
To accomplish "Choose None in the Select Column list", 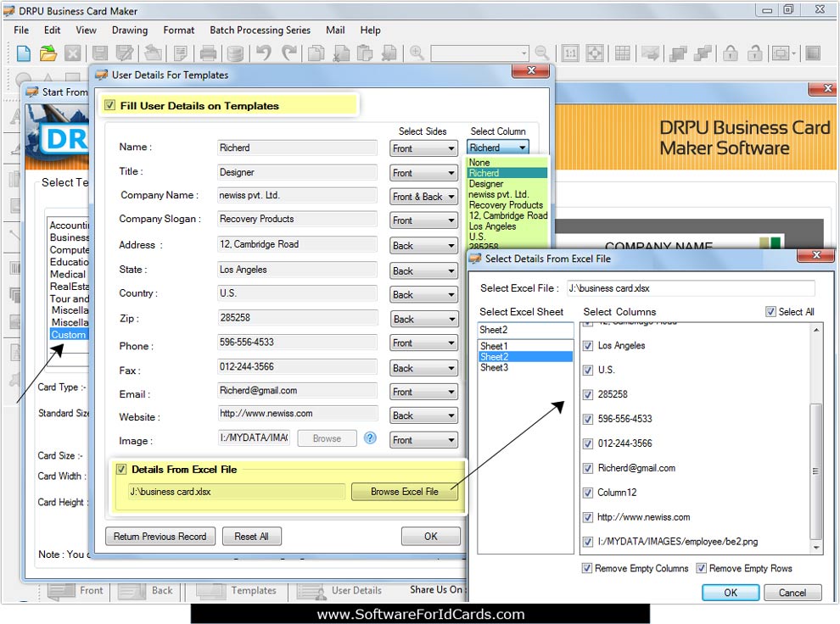I will [479, 162].
